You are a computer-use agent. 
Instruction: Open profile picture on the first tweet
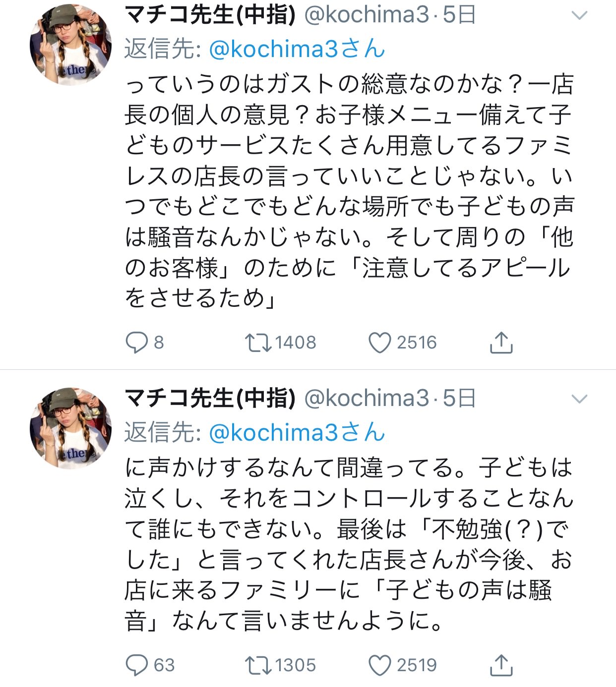(70, 45)
